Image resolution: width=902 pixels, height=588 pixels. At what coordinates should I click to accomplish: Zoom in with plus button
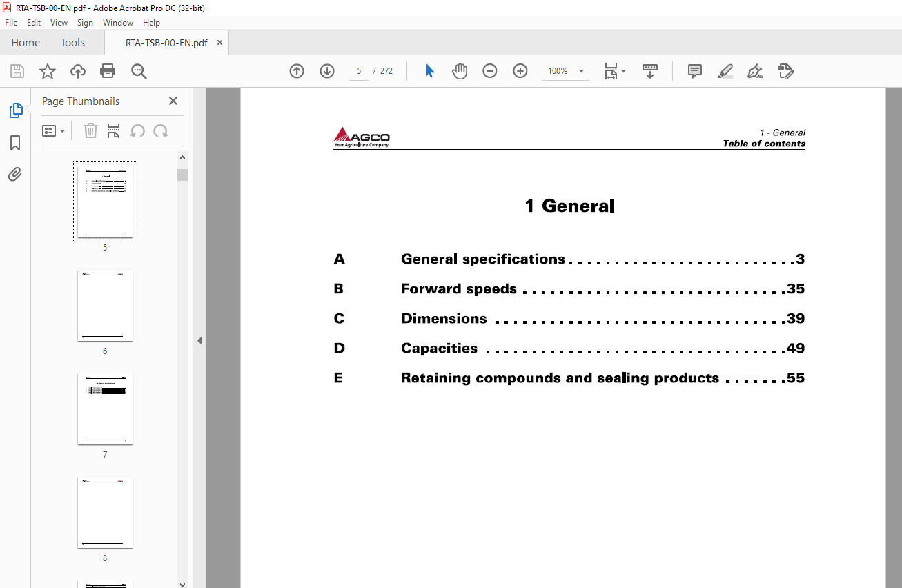520,71
